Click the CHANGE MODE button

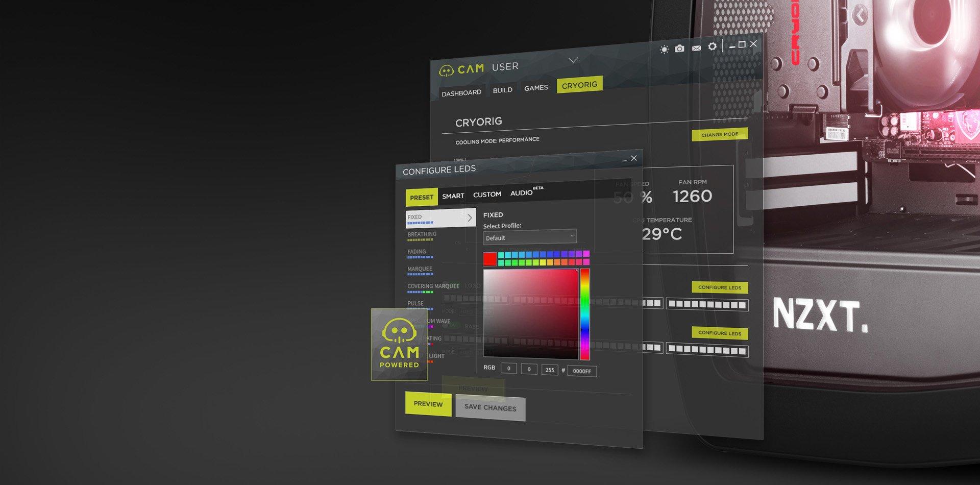[x=720, y=134]
